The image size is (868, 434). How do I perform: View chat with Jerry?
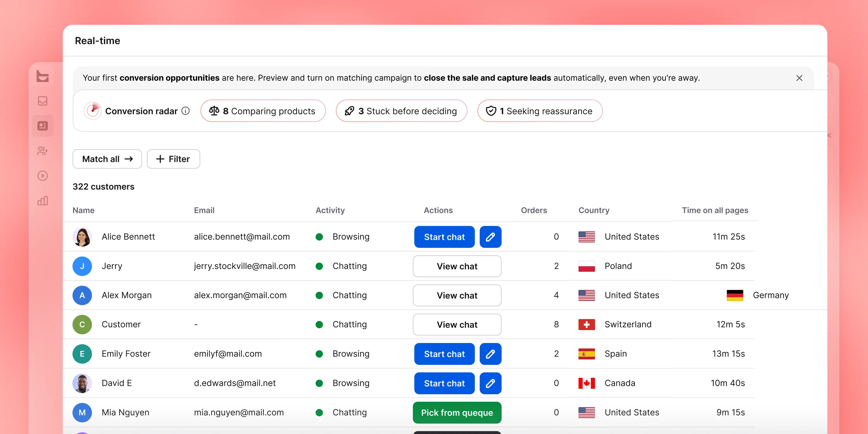pyautogui.click(x=457, y=266)
